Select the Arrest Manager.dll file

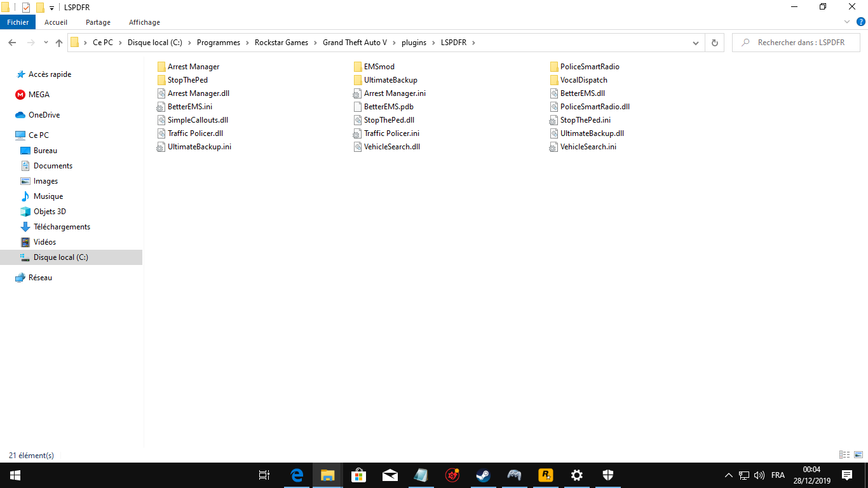click(x=193, y=93)
